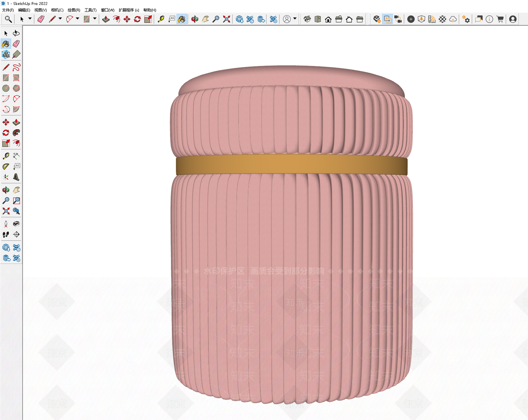Pick the Push/Pull tool in left toolbar
This screenshot has height=420, width=528.
[16, 122]
